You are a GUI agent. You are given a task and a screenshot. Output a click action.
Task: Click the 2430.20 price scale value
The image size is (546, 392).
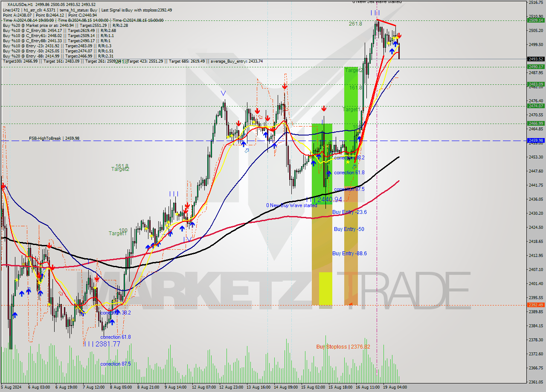pos(536,213)
